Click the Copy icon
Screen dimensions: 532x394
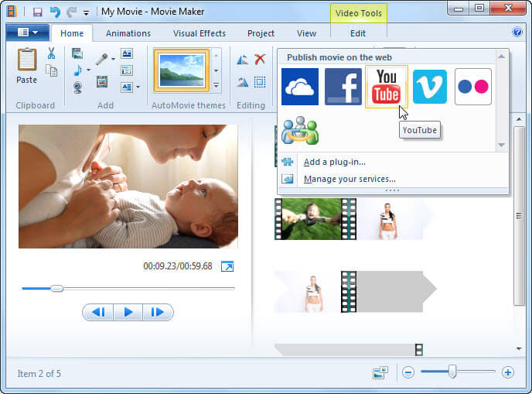pos(52,70)
